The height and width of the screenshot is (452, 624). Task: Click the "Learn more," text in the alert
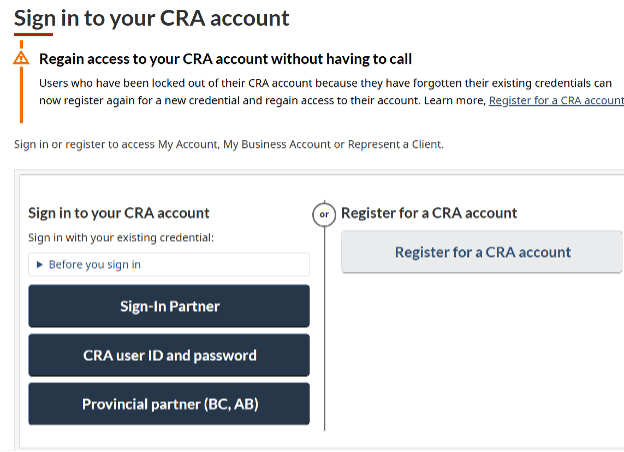pos(456,101)
